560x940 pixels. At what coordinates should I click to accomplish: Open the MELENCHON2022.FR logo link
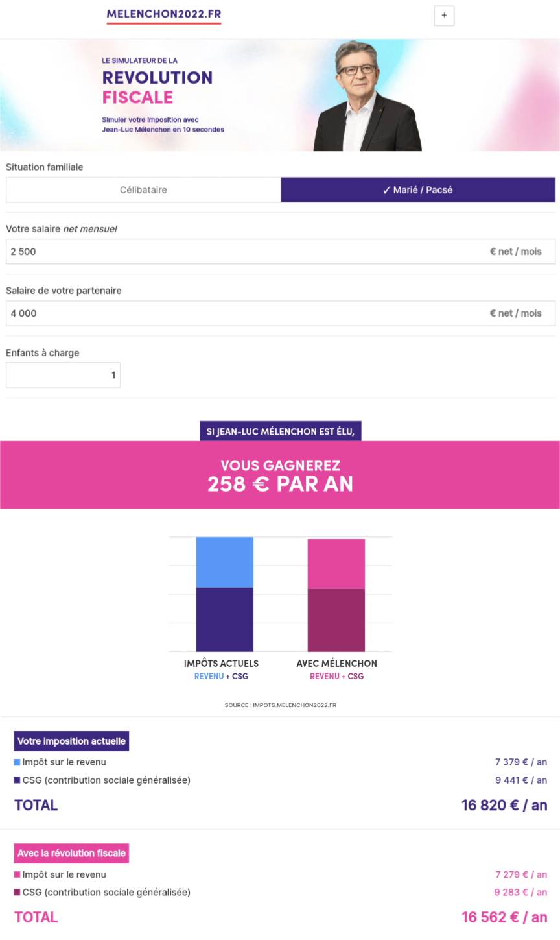(x=164, y=14)
